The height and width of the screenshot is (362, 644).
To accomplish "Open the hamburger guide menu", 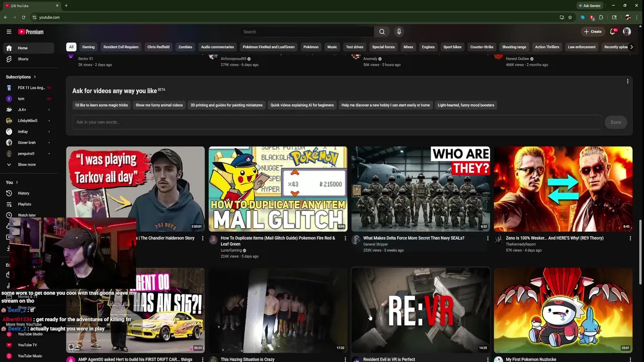I will tap(9, 32).
